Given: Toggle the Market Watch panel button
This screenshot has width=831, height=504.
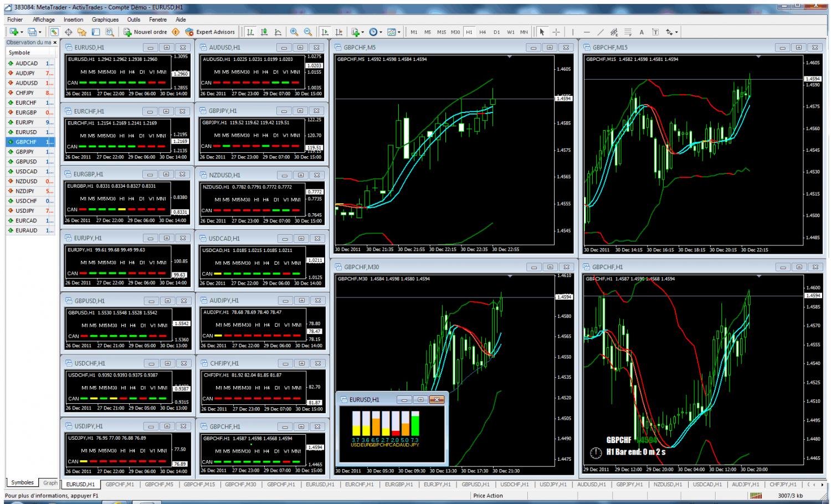Looking at the screenshot, I should click(54, 32).
